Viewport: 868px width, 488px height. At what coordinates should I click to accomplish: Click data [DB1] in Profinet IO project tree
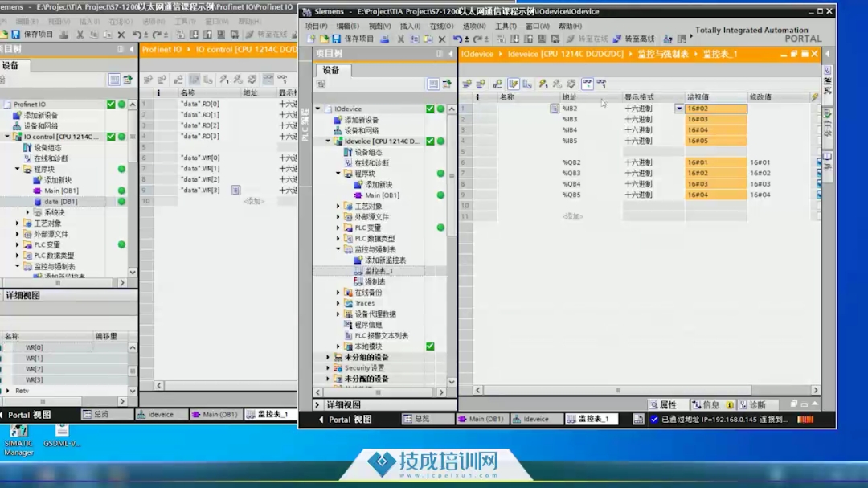[60, 202]
